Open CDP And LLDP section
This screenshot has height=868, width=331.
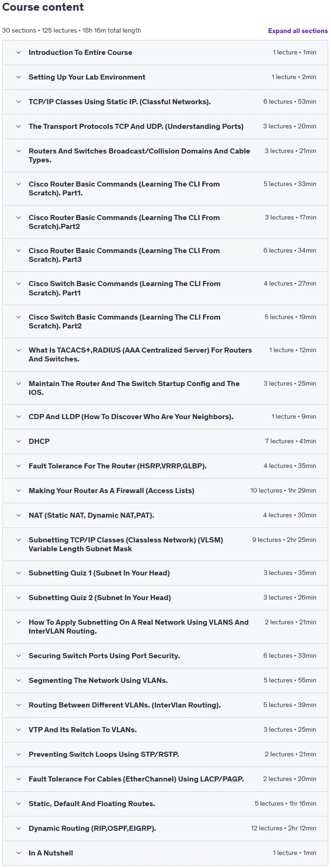click(165, 417)
